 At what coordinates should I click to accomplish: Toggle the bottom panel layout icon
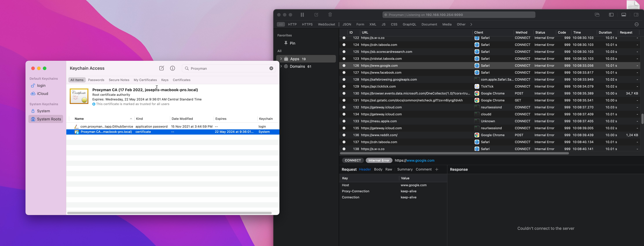coord(623,15)
